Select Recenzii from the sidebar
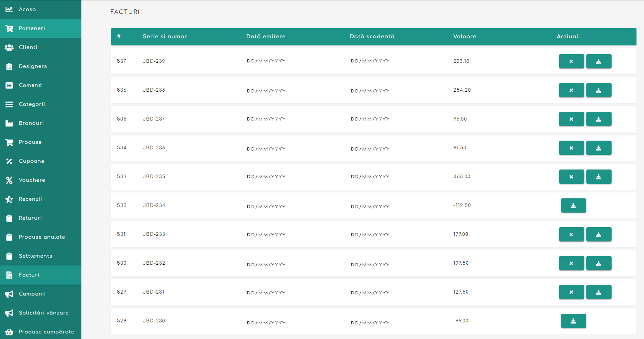This screenshot has height=339, width=644. pyautogui.click(x=30, y=199)
